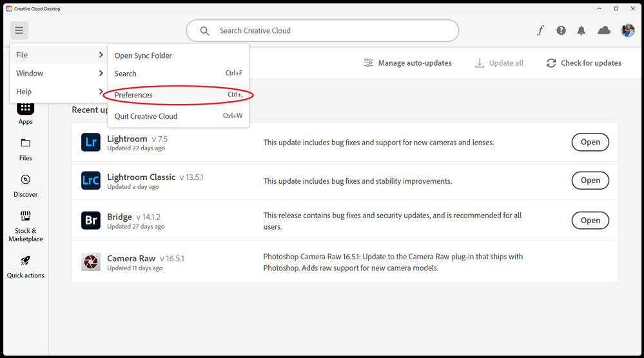Viewport: 644px width, 358px height.
Task: Open the Fonts (f) icon
Action: click(540, 30)
